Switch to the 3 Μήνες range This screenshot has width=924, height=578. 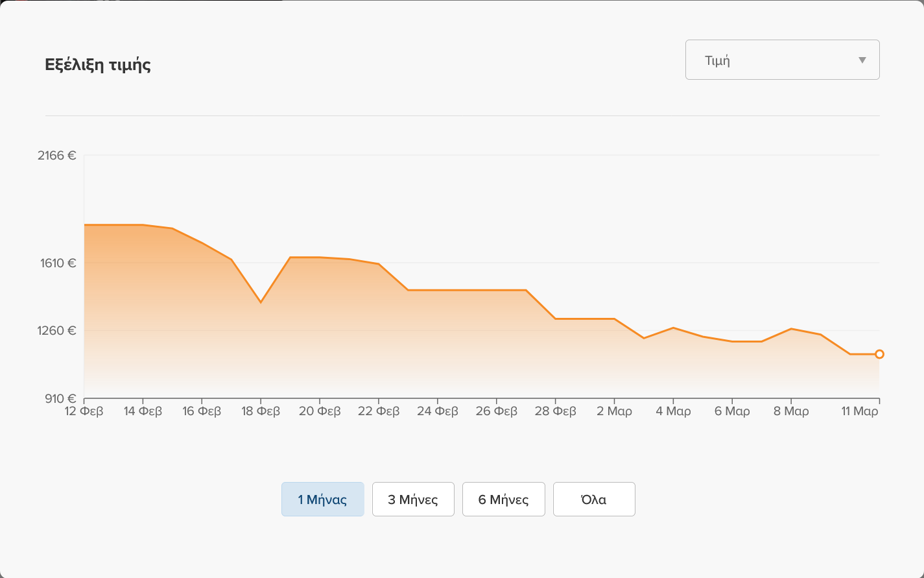413,499
